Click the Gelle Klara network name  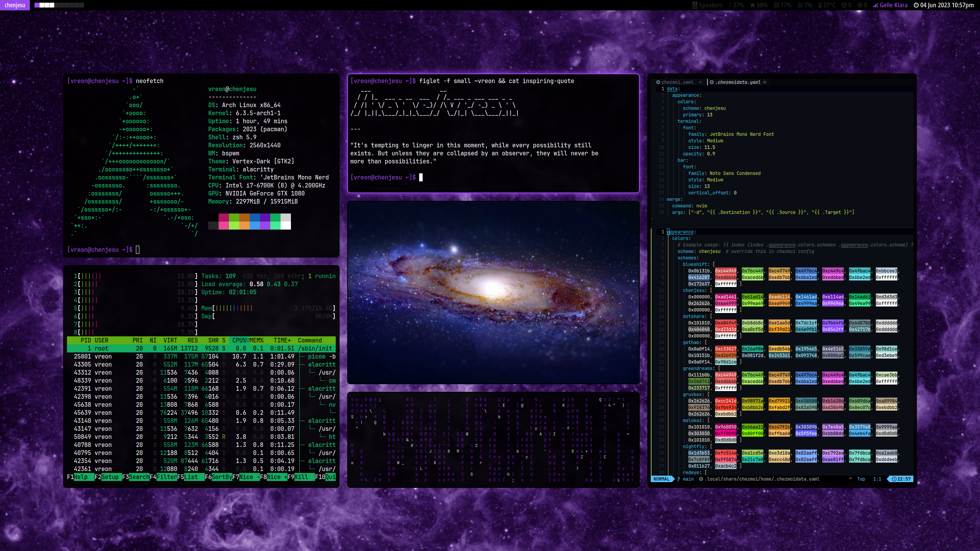coord(893,5)
